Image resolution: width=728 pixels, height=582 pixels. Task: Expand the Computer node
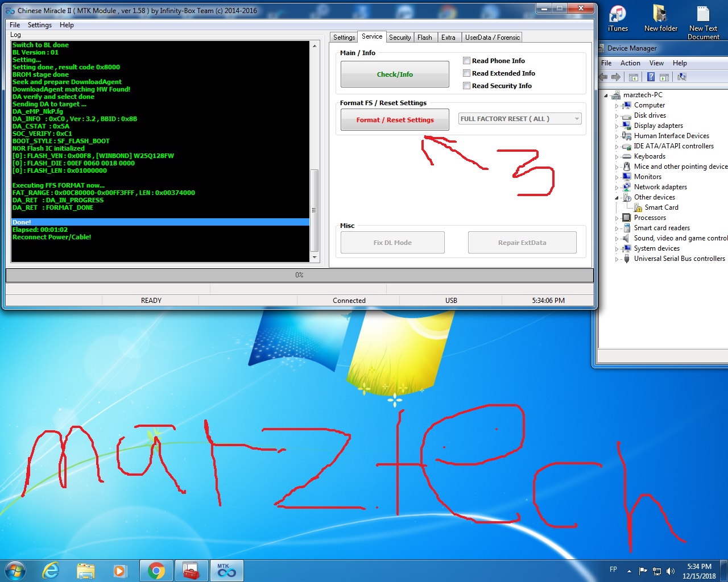[x=617, y=106]
